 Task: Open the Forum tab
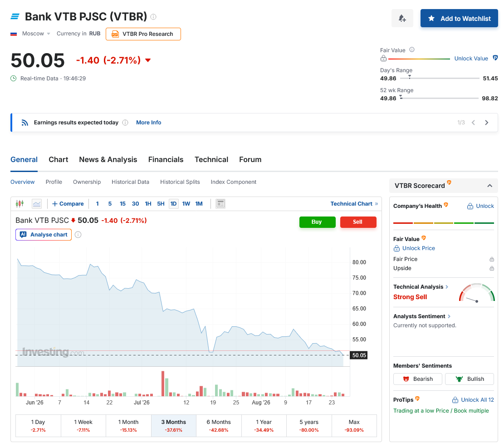pos(250,159)
